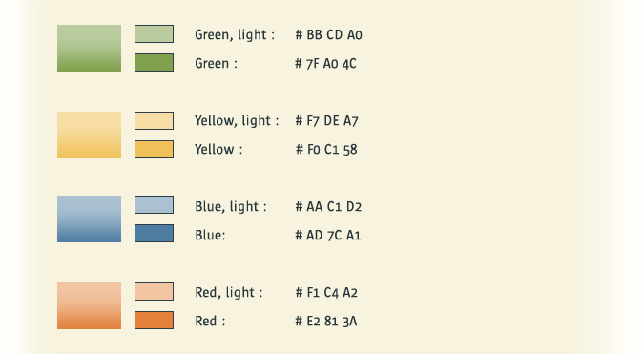
Task: Click the hex code # E2 81 3A
Action: tap(326, 322)
